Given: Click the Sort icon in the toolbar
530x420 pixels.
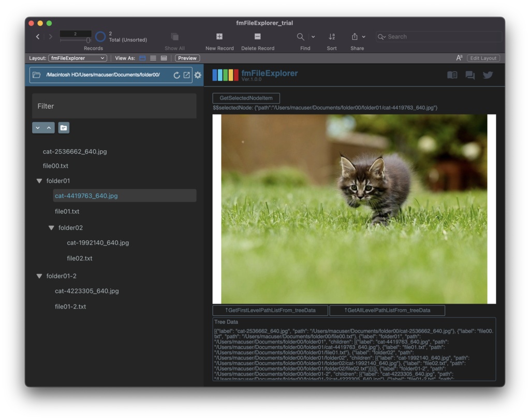Looking at the screenshot, I should click(x=332, y=36).
